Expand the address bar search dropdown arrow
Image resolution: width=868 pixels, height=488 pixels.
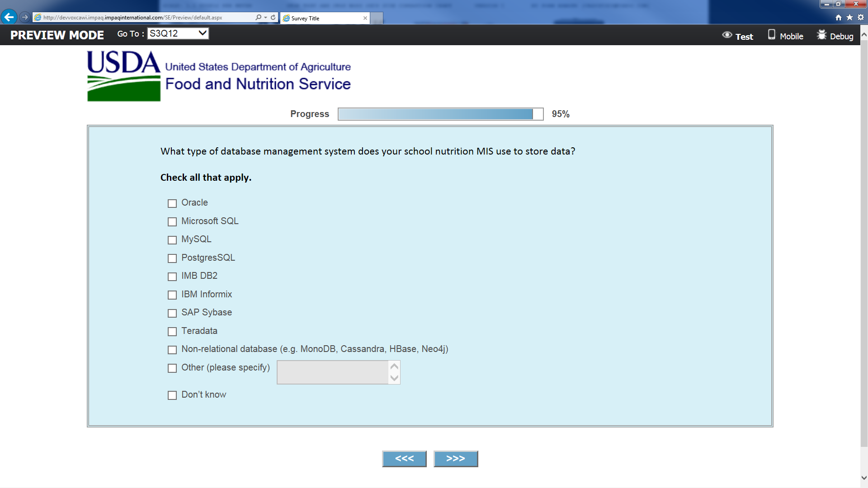(265, 17)
